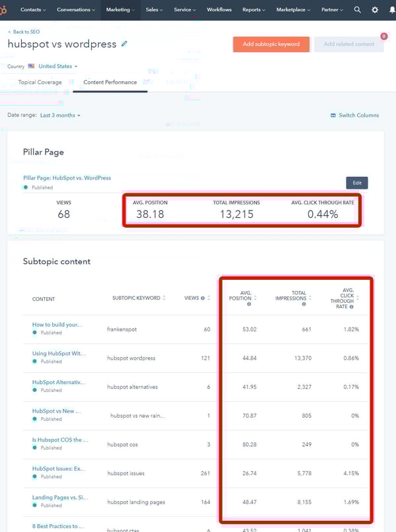396x532 pixels.
Task: Sort by Subtopic Keyword column arrows
Action: (x=164, y=298)
